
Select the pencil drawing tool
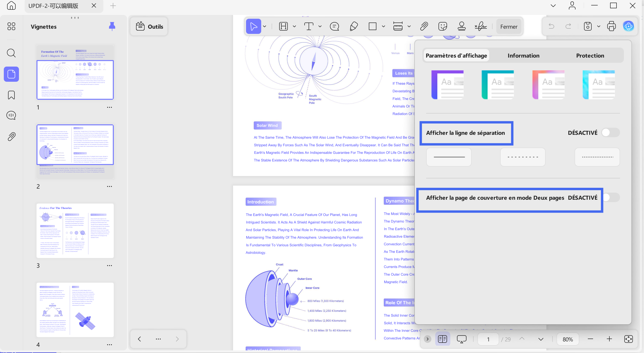click(x=354, y=26)
